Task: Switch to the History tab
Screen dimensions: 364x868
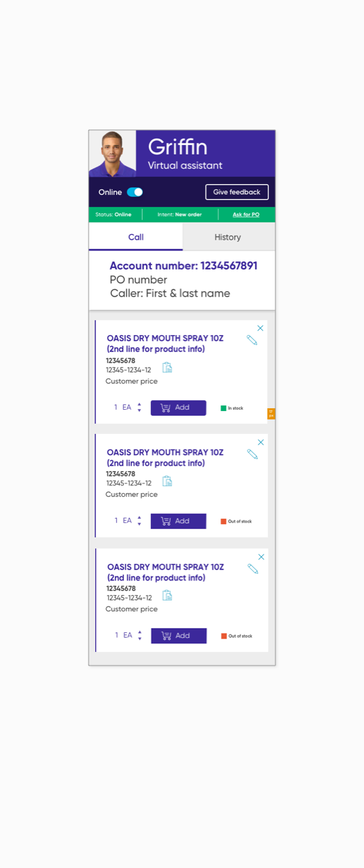Action: tap(229, 237)
